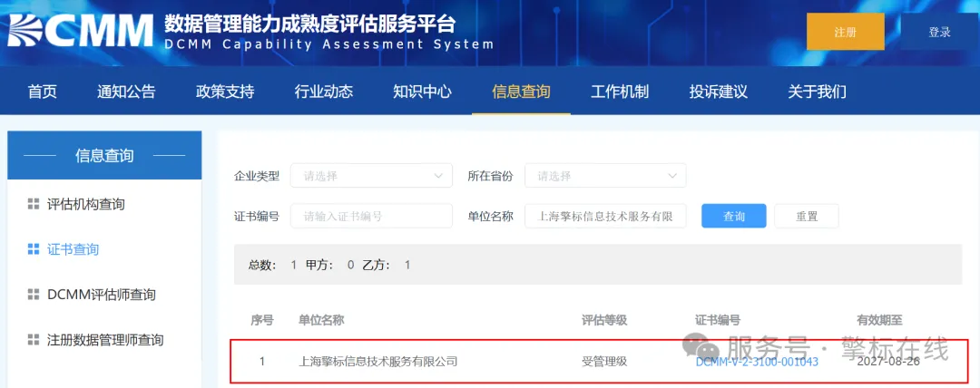Click the 单位名称 column header
The width and height of the screenshot is (980, 388).
pyautogui.click(x=321, y=321)
